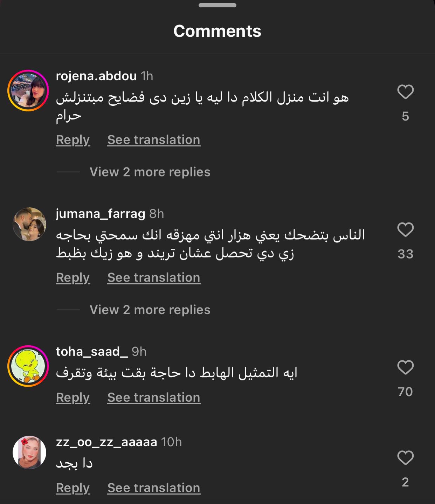Image resolution: width=435 pixels, height=504 pixels.
Task: Like rojena.abdou's comment with heart icon
Action: [x=406, y=92]
